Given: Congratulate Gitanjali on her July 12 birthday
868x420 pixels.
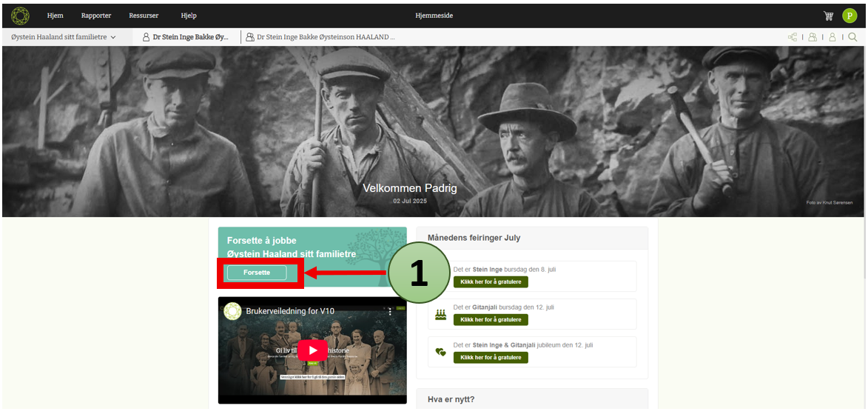Looking at the screenshot, I should pos(491,319).
